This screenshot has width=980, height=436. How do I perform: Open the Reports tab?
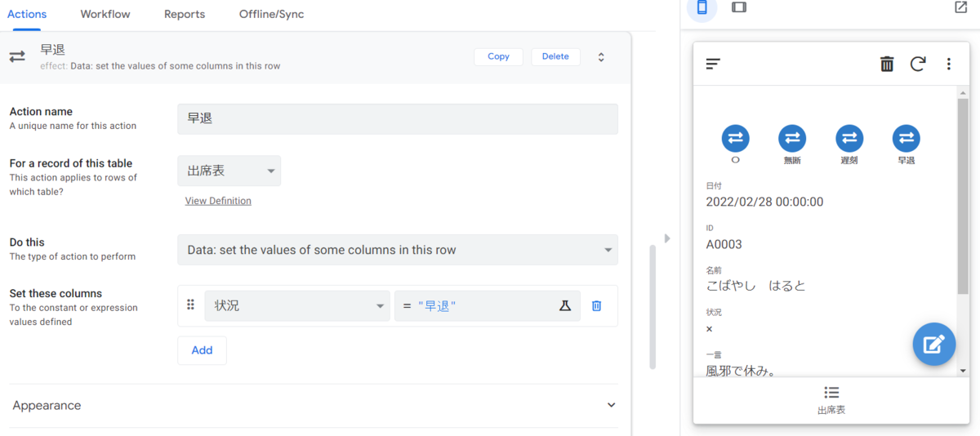point(185,14)
